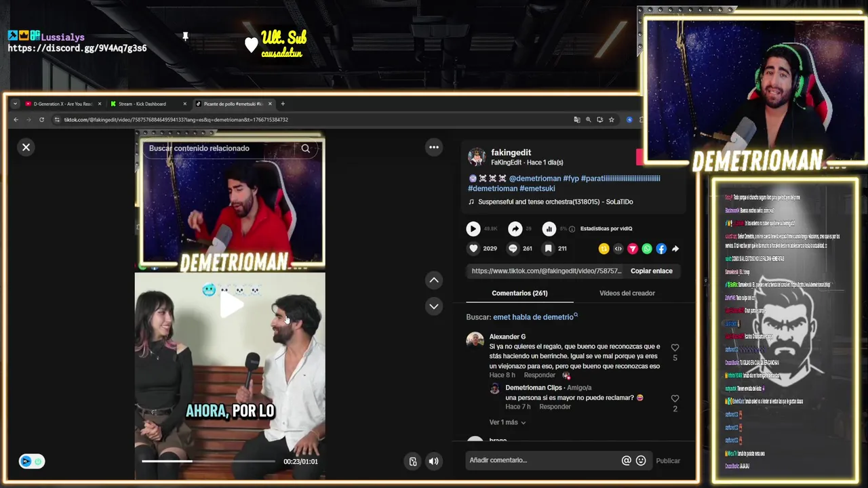
Task: Open Alexander G commenter profile picture
Action: tap(475, 340)
